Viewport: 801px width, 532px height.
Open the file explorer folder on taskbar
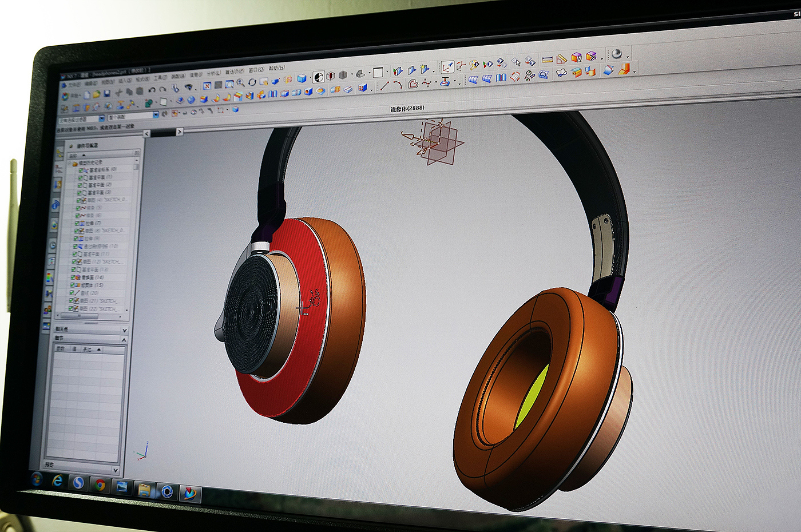(x=144, y=490)
